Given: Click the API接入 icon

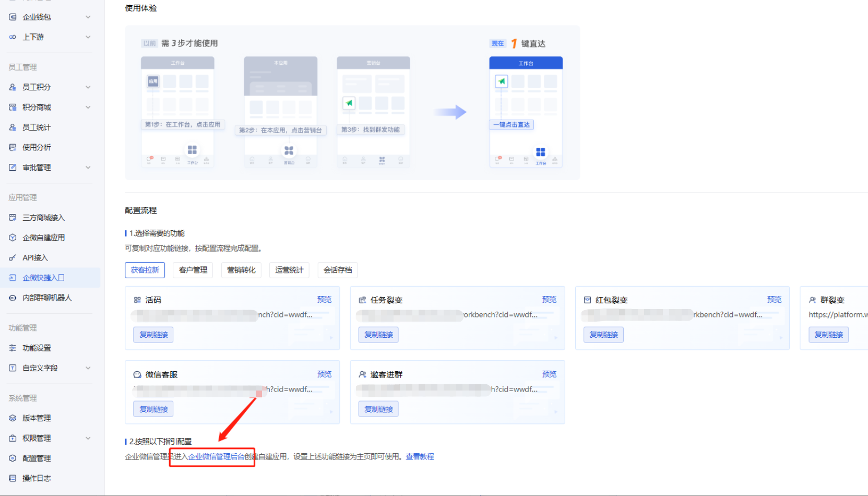Looking at the screenshot, I should pyautogui.click(x=13, y=258).
